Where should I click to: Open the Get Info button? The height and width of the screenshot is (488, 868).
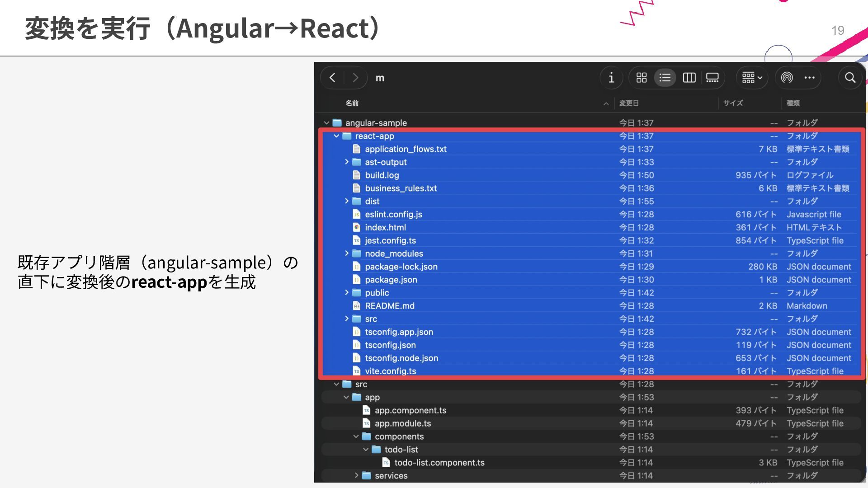coord(611,78)
